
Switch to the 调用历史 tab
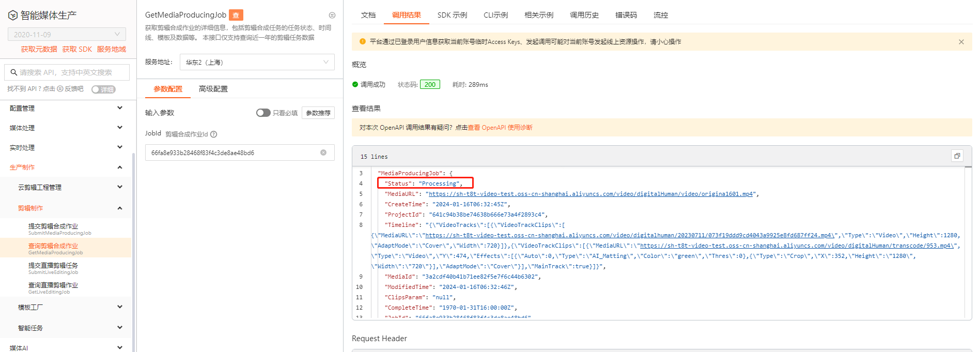click(x=584, y=15)
